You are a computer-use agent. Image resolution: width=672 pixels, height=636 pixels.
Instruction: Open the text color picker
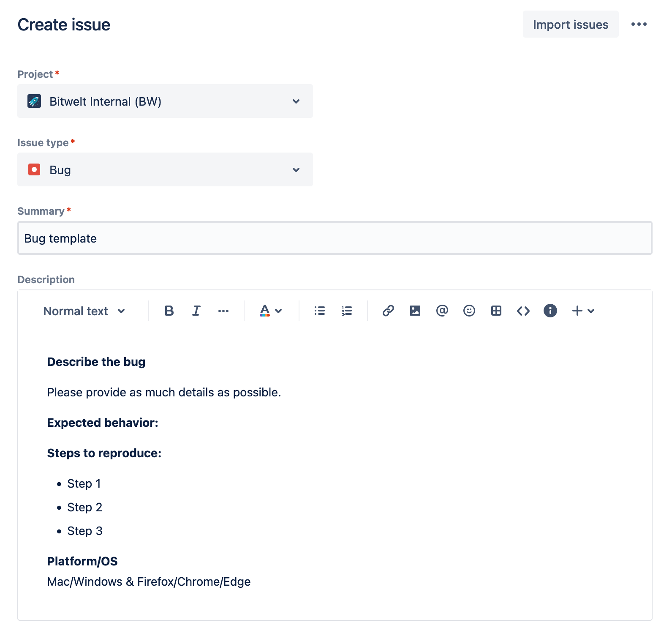pyautogui.click(x=270, y=311)
